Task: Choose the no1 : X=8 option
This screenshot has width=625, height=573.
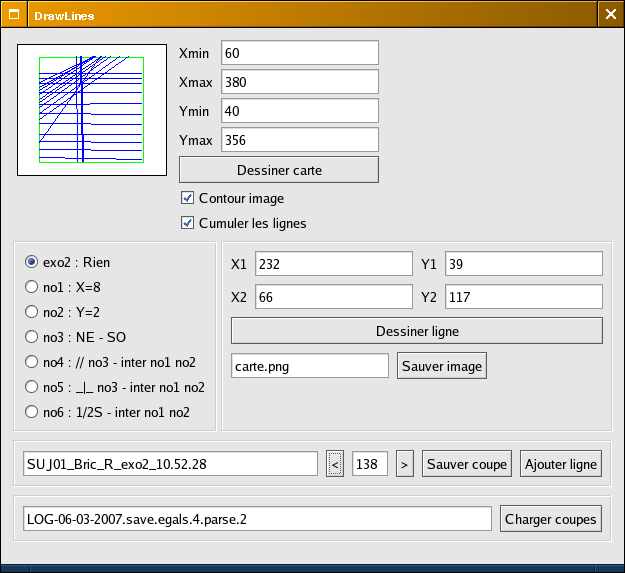Action: pos(32,287)
